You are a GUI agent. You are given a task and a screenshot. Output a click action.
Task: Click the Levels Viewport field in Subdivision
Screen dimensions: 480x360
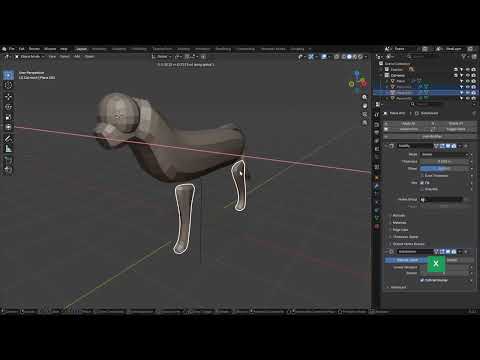tap(445, 267)
